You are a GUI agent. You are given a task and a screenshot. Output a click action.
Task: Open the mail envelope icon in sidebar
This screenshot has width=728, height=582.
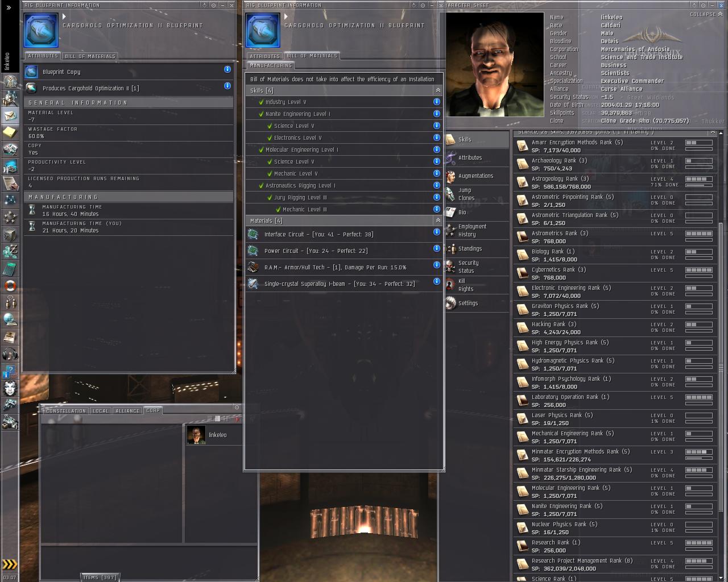tap(10, 115)
